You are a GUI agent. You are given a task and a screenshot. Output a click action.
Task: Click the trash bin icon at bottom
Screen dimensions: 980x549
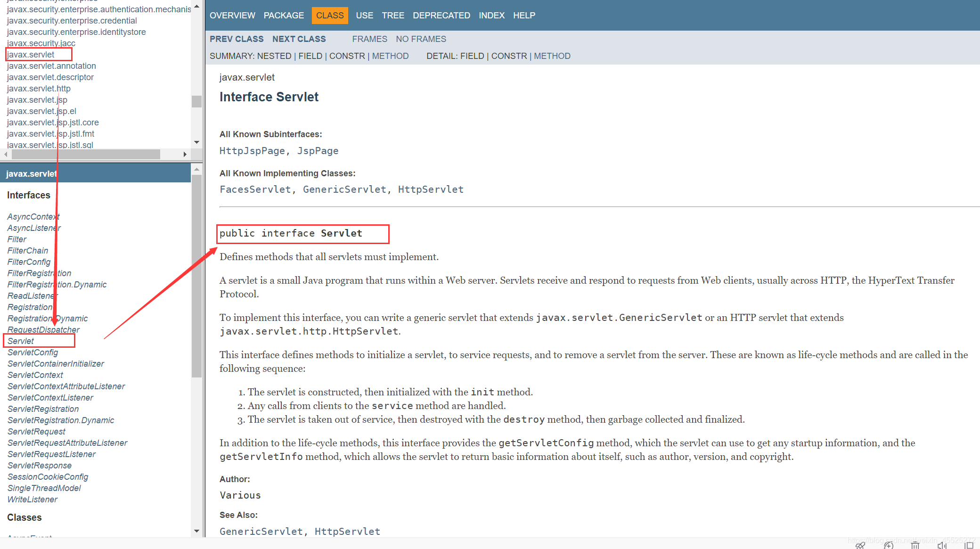tap(915, 545)
